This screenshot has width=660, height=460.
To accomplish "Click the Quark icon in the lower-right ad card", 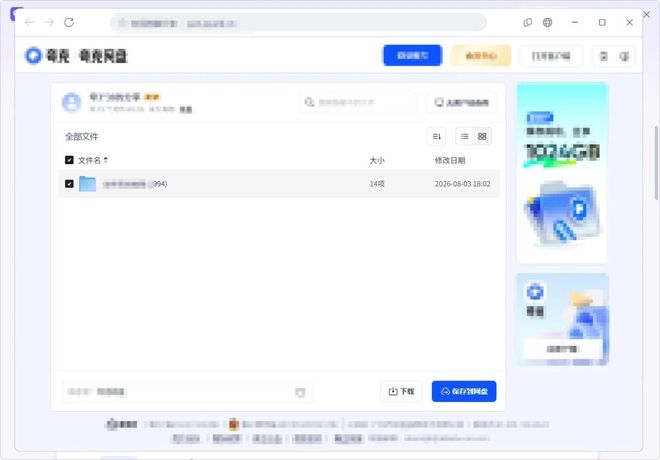I will [535, 291].
